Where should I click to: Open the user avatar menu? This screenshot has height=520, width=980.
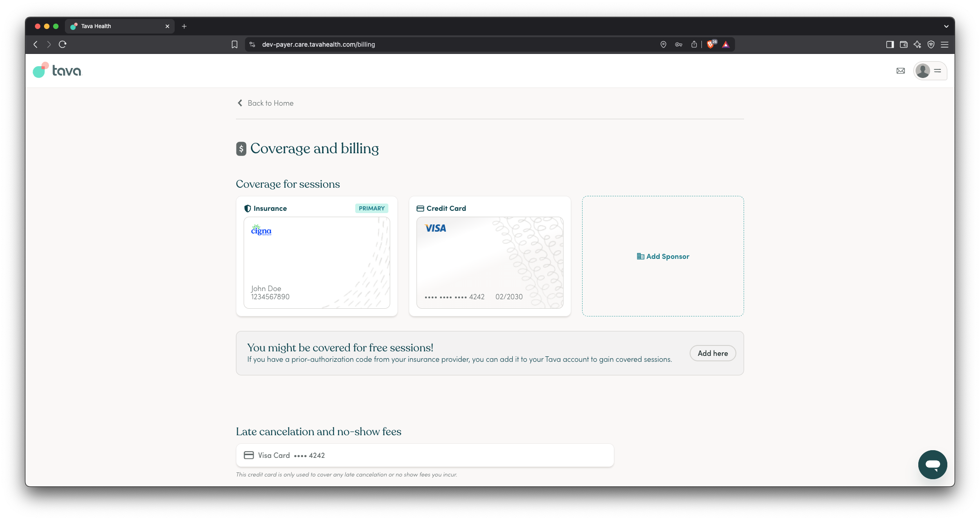click(930, 71)
